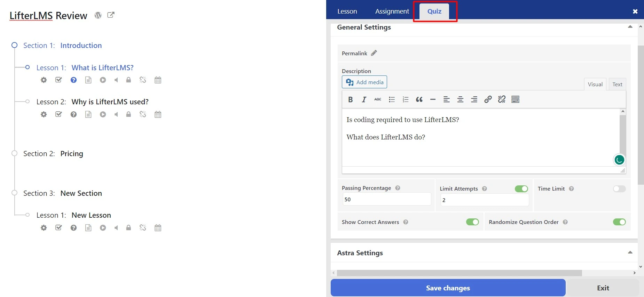The image size is (644, 297).
Task: Open quiz icon for Why is LifterLMS used lesson
Action: click(x=73, y=114)
